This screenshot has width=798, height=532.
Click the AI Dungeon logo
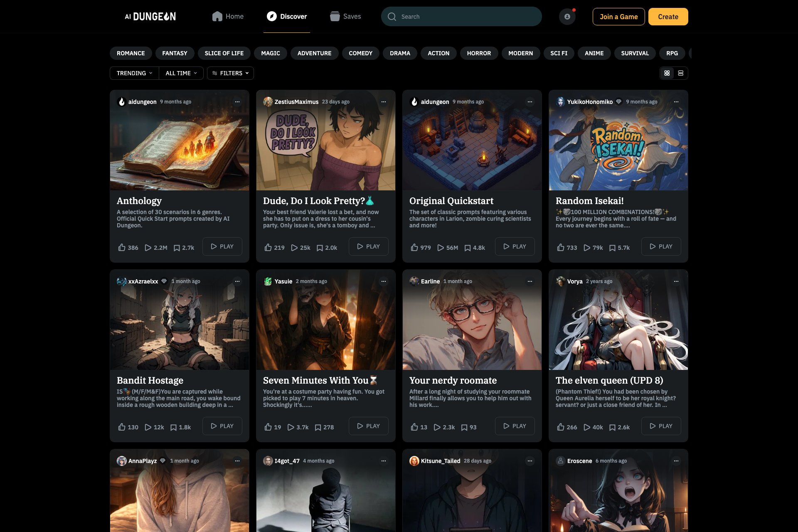coord(150,17)
